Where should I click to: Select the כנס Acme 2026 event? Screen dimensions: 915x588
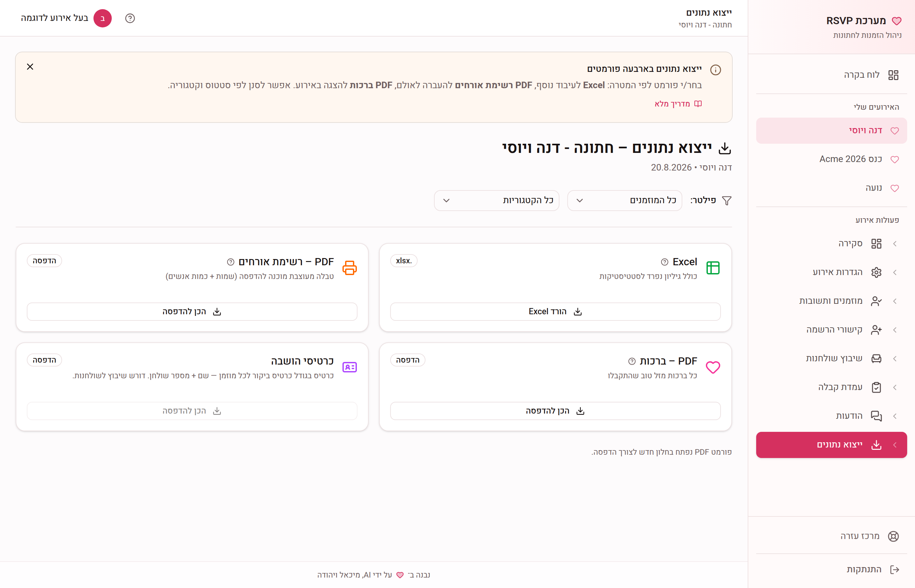tap(832, 159)
